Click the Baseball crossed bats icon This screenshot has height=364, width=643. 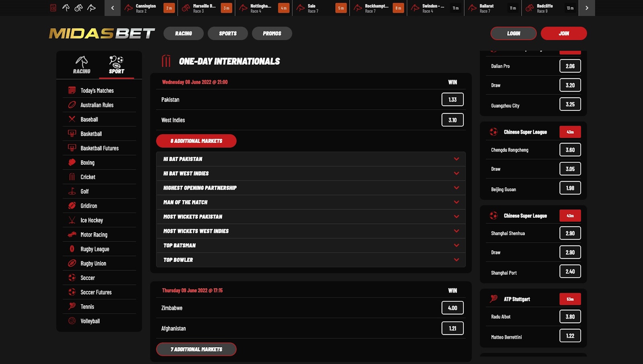point(72,119)
